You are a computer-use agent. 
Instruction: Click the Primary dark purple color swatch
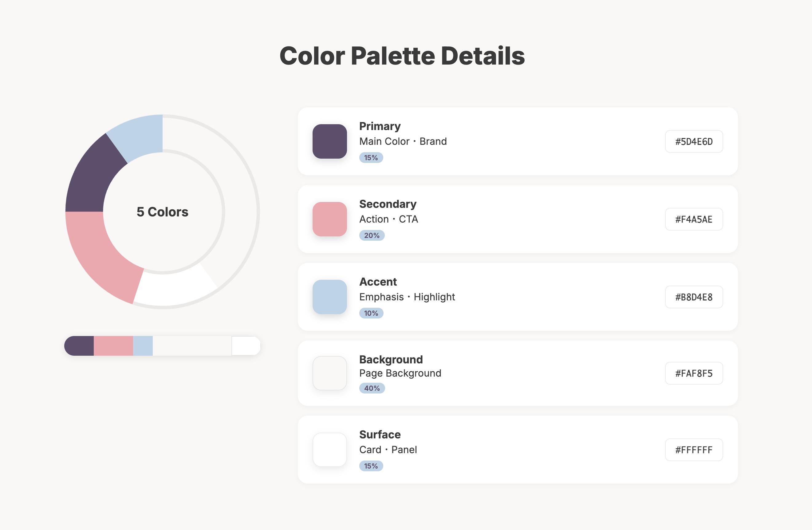coord(329,141)
